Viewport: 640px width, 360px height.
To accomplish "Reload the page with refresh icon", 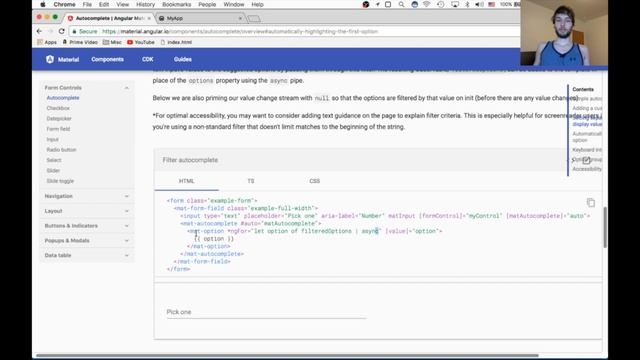I will [61, 31].
